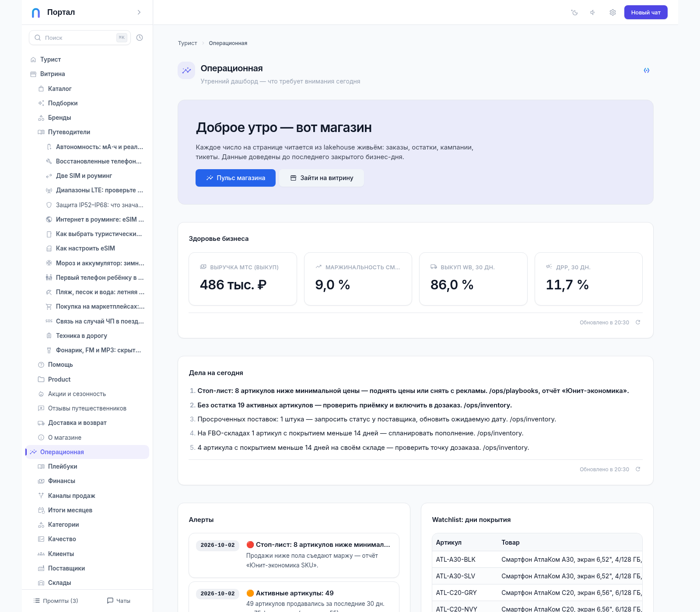Click the search history clock icon
The image size is (700, 612).
point(140,38)
